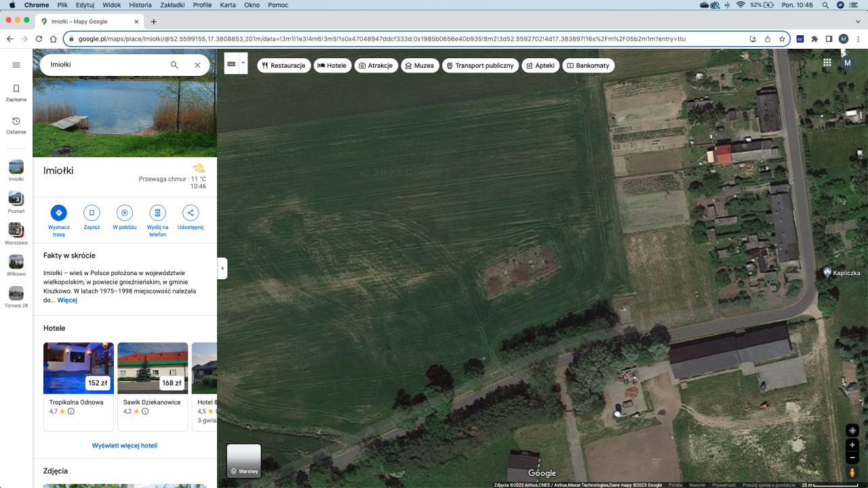Viewport: 868px width, 488px height.
Task: Filter by Apteki
Action: [x=540, y=66]
